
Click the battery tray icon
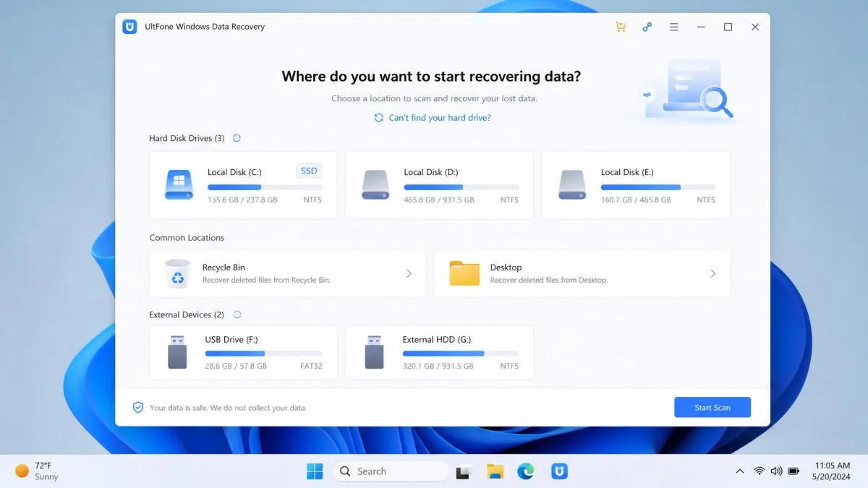(793, 471)
